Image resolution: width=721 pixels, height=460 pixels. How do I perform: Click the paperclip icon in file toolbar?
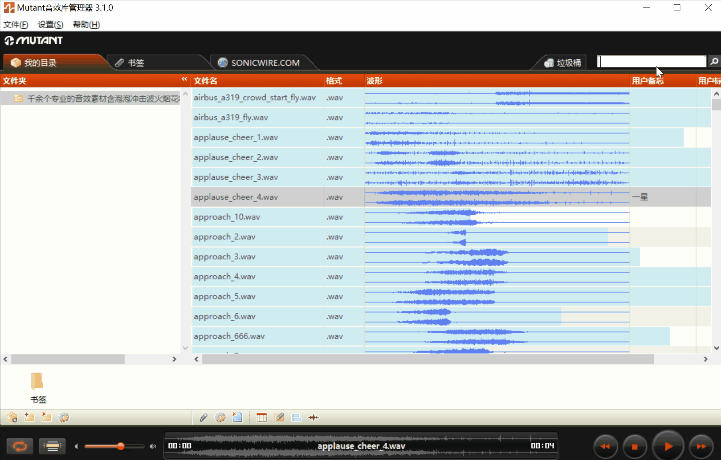[x=204, y=417]
